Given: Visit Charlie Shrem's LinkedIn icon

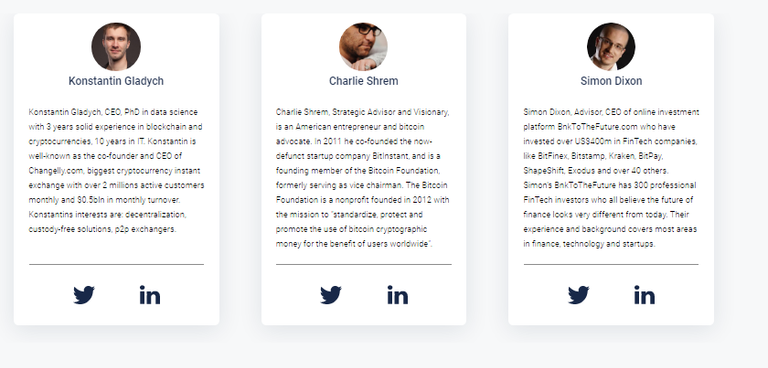Looking at the screenshot, I should pos(397,294).
